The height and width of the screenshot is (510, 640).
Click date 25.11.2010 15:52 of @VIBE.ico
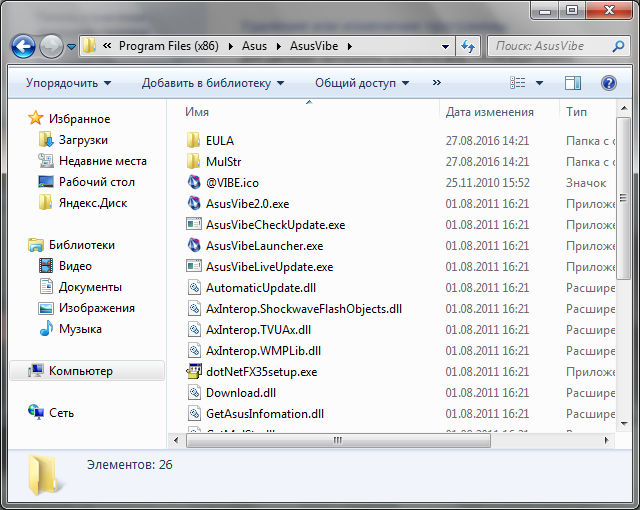[487, 183]
